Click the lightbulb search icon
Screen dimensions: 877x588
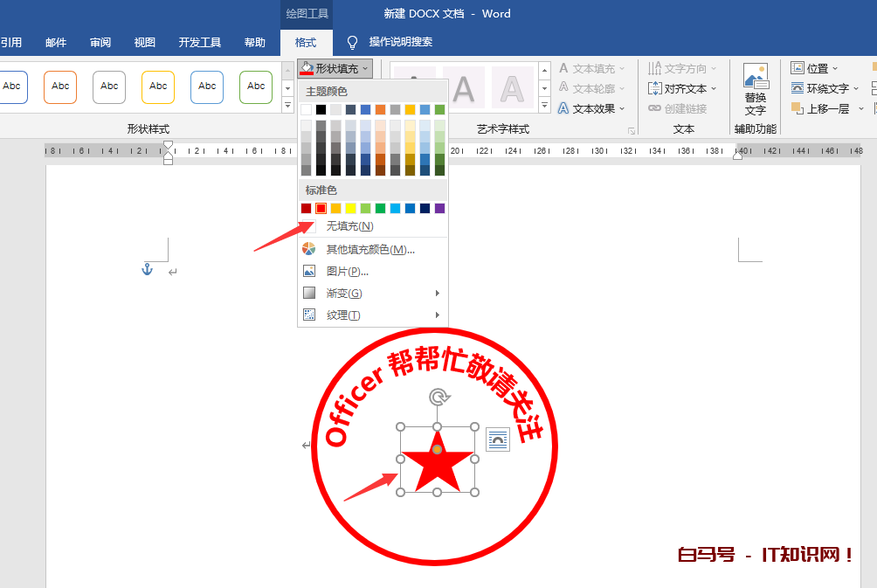(353, 42)
